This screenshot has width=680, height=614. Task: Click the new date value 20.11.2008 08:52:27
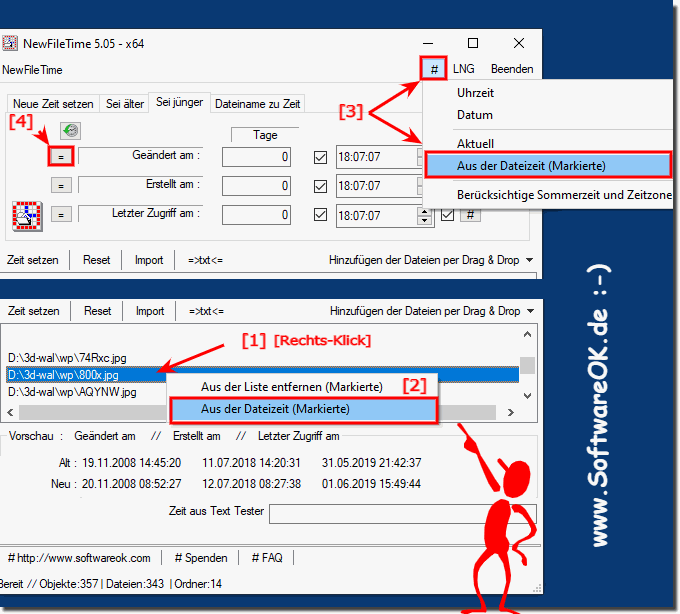(x=131, y=483)
